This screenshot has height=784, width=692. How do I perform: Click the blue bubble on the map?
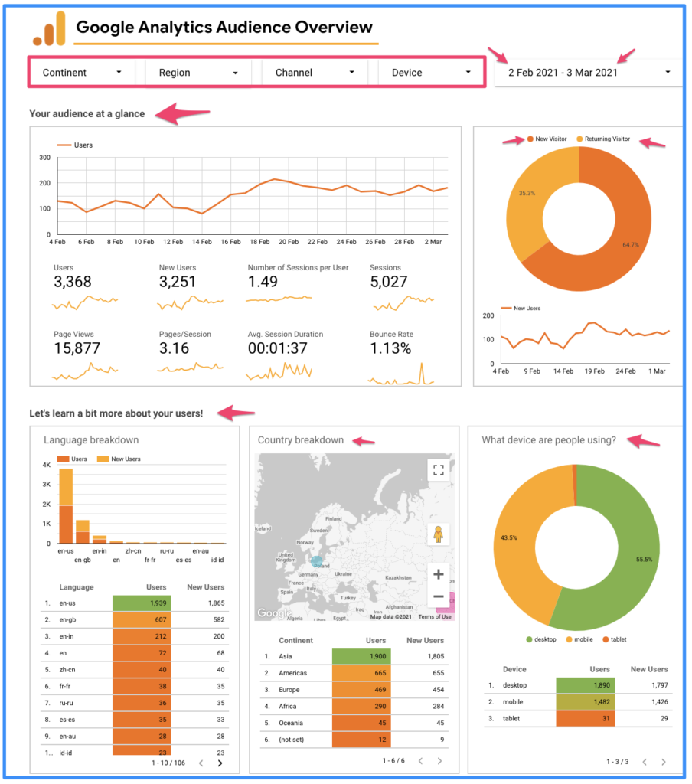(316, 561)
